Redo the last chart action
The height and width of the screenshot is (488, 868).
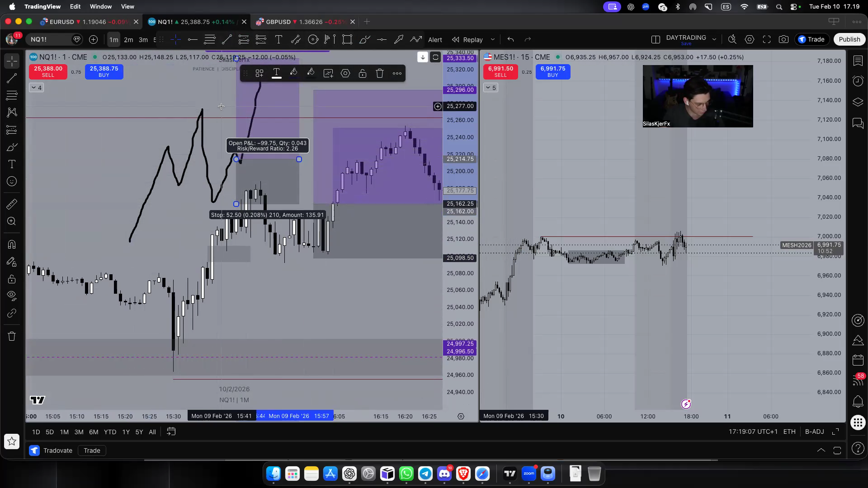coord(528,40)
